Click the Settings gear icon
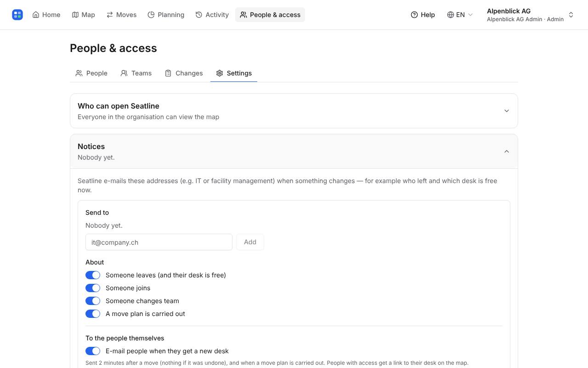This screenshot has width=588, height=368. [x=220, y=73]
